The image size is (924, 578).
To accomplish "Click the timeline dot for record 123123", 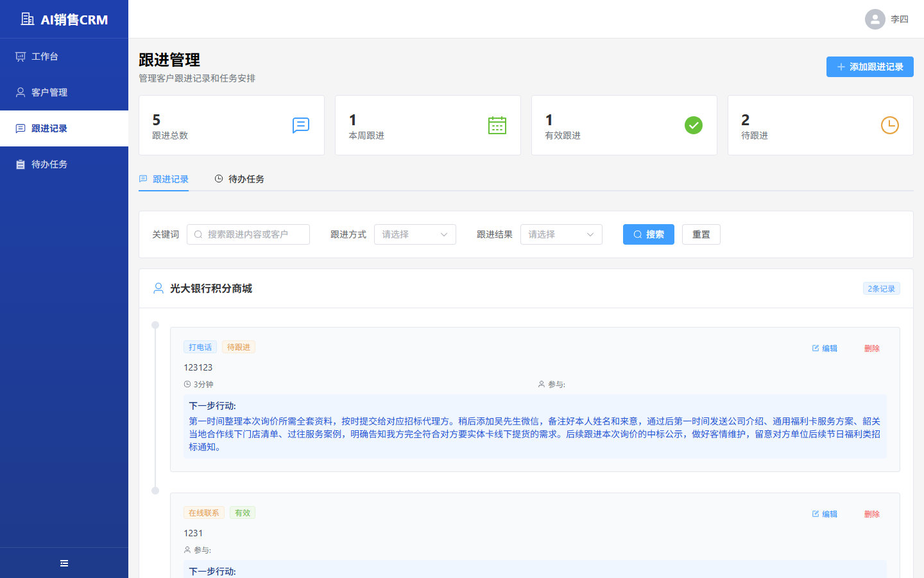I will (x=155, y=325).
